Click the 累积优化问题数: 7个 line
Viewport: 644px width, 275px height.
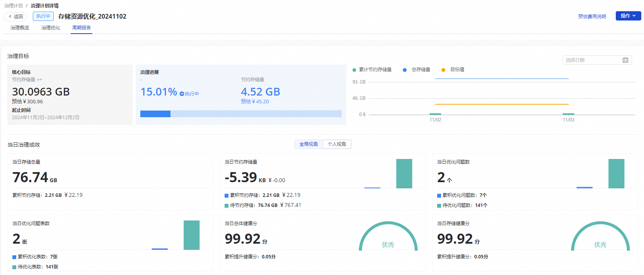click(x=462, y=195)
